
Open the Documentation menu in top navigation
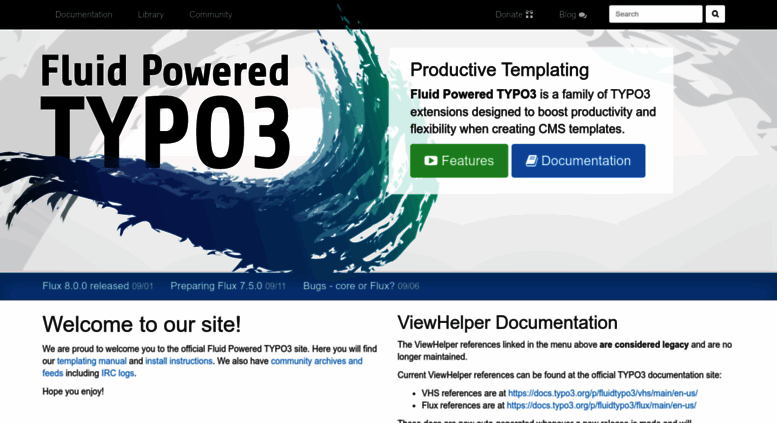tap(84, 14)
